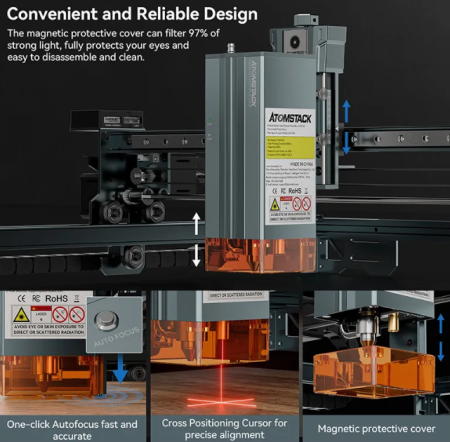Click the blue up arrow beside the slider rail
The image size is (450, 442).
(x=346, y=112)
